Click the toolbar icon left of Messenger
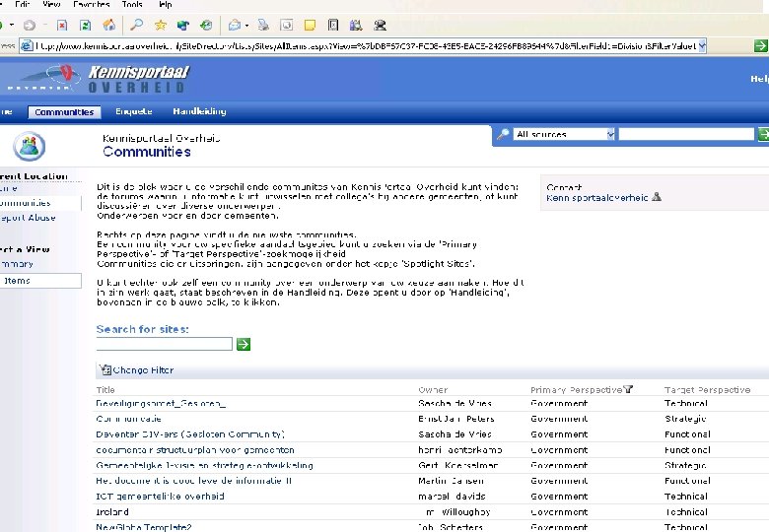 pyautogui.click(x=356, y=25)
